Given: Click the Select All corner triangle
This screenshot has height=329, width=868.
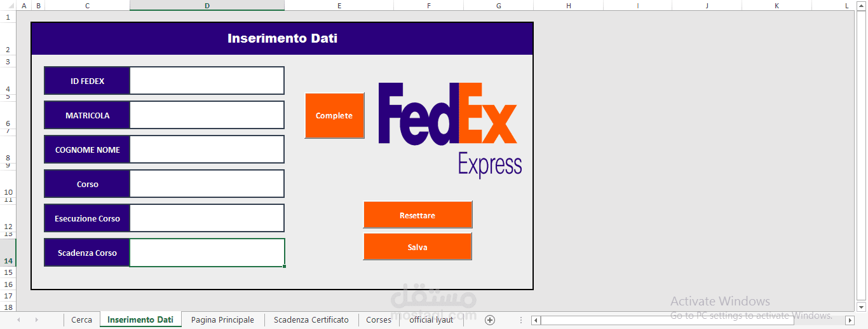Looking at the screenshot, I should click(x=8, y=5).
